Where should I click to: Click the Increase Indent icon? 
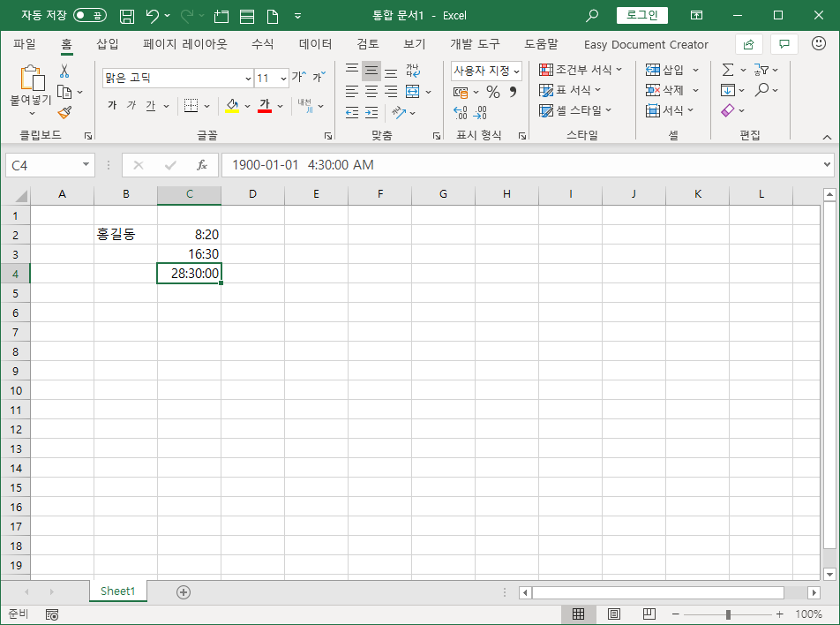pyautogui.click(x=371, y=112)
